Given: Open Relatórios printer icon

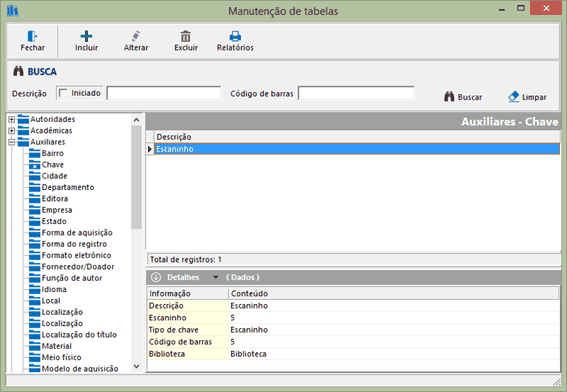Looking at the screenshot, I should pyautogui.click(x=235, y=36).
